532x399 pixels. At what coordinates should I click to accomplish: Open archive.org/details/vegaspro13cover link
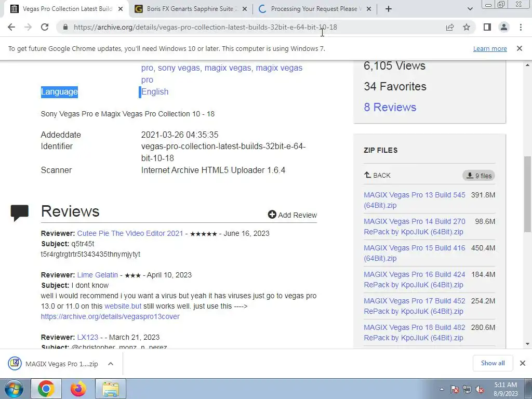(110, 316)
